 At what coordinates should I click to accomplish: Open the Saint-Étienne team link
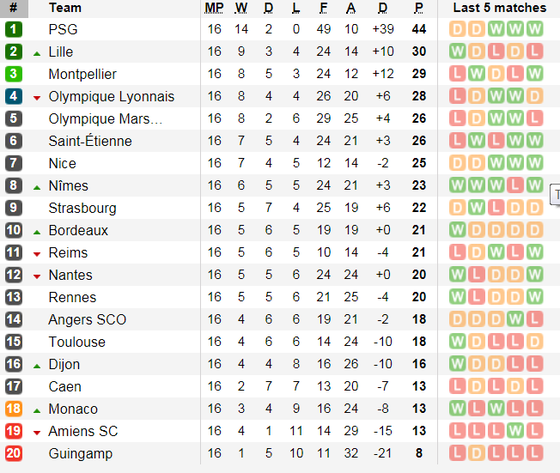click(x=90, y=141)
